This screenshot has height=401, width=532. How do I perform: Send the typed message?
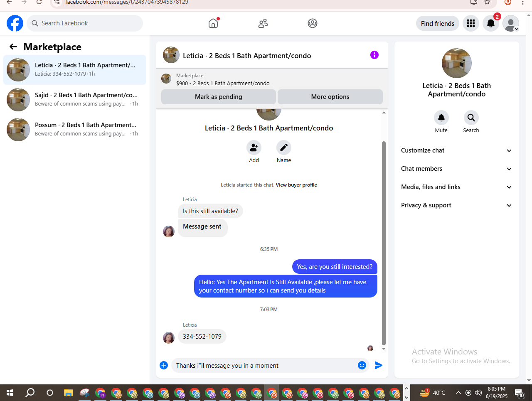[379, 365]
